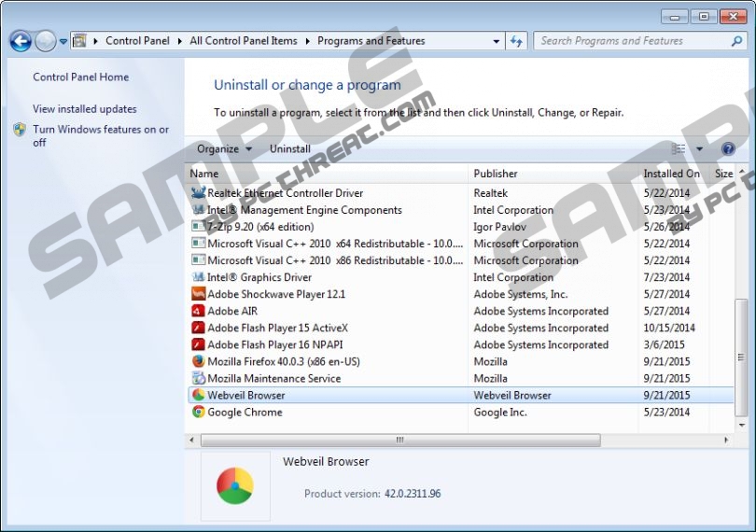Click horizontal scrollbar right arrow

(726, 440)
